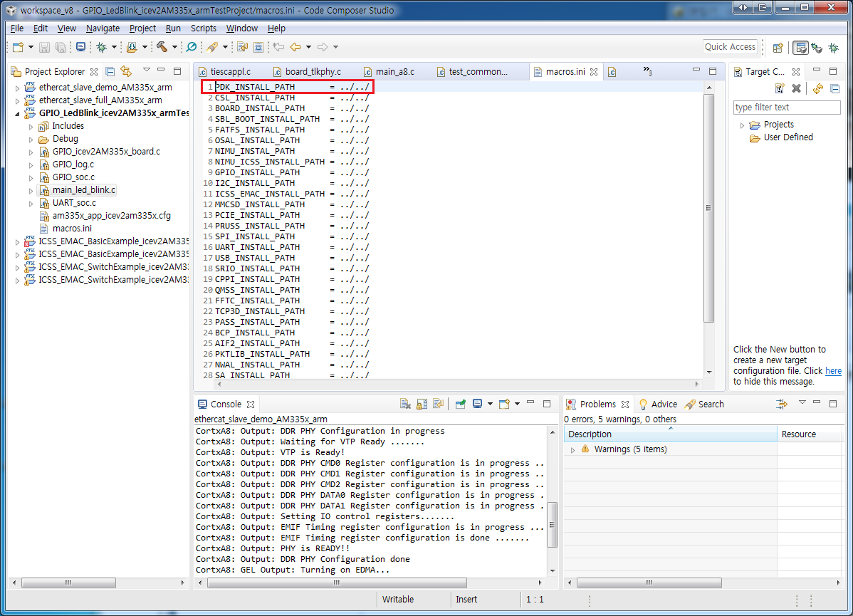This screenshot has height=616, width=853.
Task: Click the magnifier search toolbar icon
Action: 192,47
